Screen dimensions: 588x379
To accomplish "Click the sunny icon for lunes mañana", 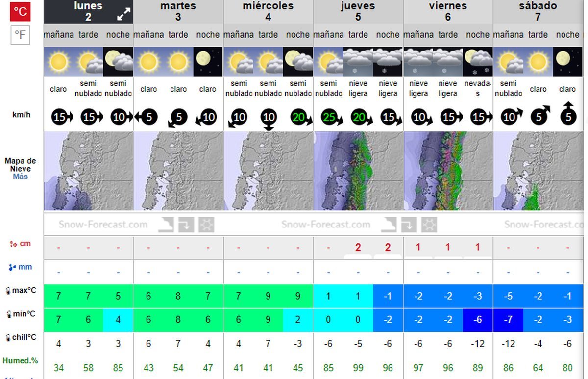I will tap(58, 62).
